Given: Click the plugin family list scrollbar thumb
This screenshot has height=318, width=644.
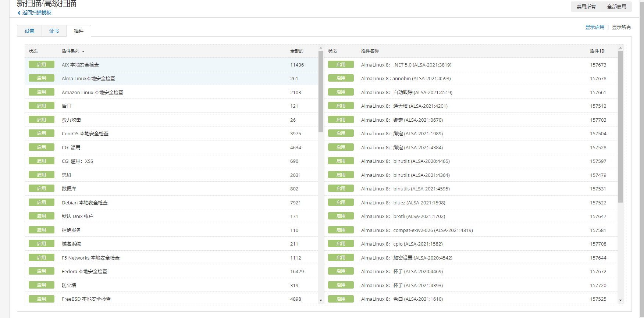Looking at the screenshot, I should (x=321, y=92).
